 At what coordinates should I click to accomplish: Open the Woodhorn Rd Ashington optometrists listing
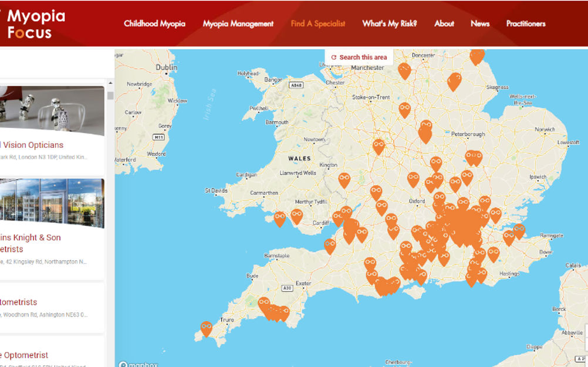coord(19,302)
